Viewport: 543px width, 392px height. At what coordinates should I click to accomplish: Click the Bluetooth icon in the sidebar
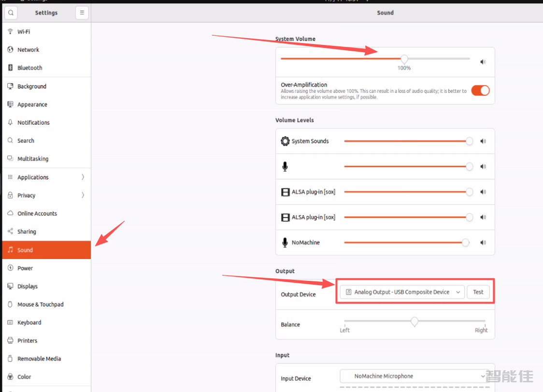(x=10, y=68)
